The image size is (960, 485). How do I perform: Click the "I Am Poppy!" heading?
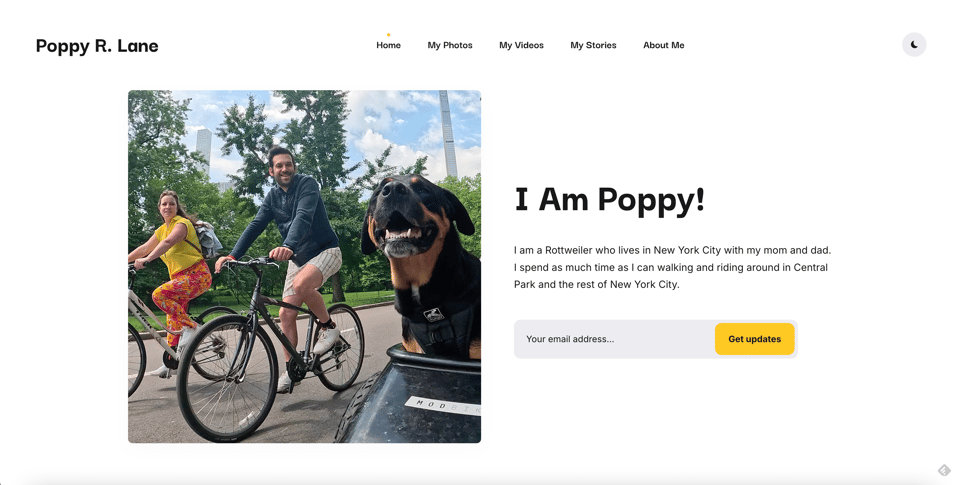click(x=609, y=200)
